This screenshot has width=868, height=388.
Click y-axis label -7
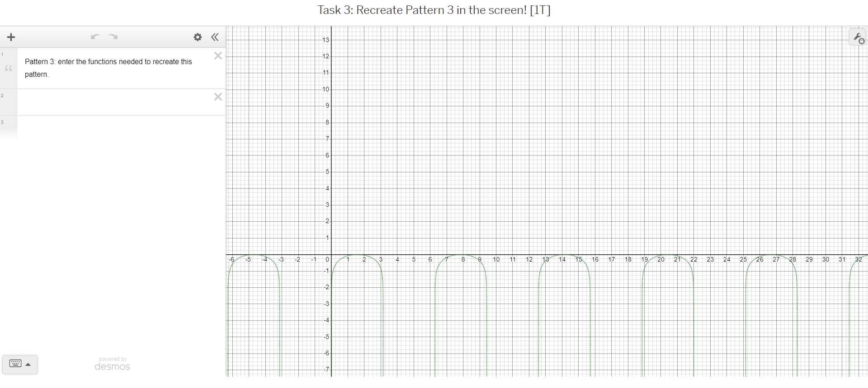[326, 369]
